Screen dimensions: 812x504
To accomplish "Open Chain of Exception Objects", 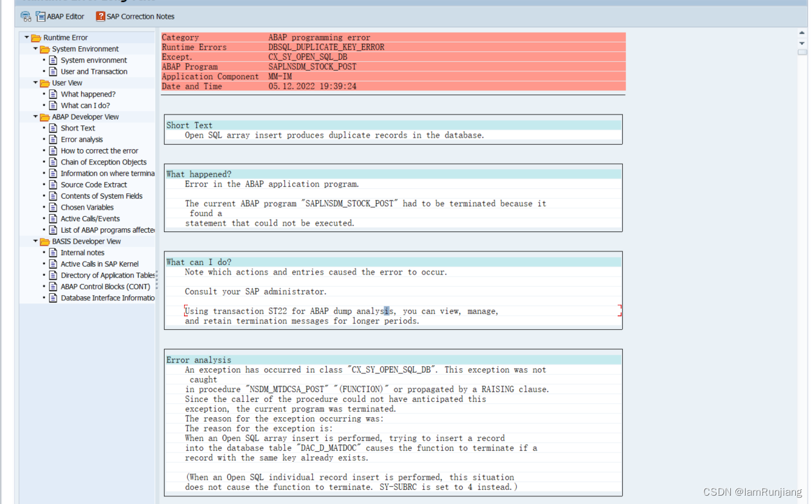I will pos(104,162).
